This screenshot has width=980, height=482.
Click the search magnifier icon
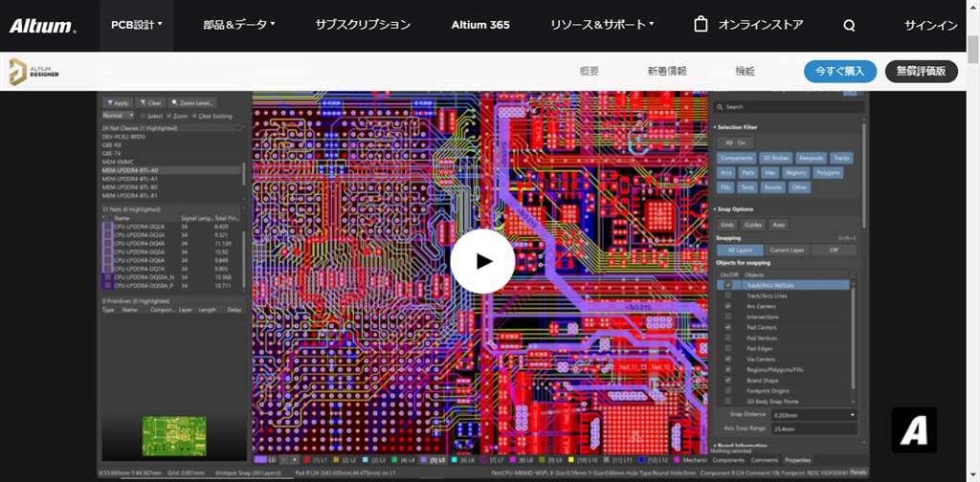coord(849,26)
